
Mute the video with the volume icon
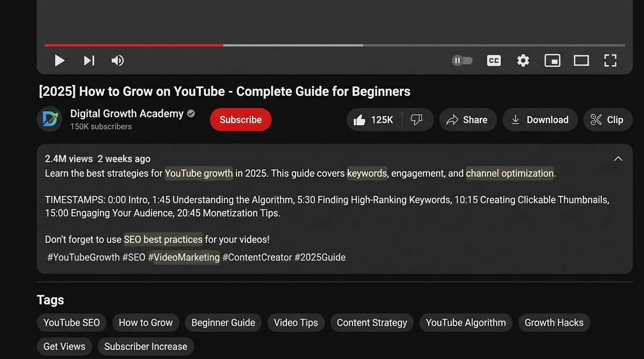coord(117,60)
